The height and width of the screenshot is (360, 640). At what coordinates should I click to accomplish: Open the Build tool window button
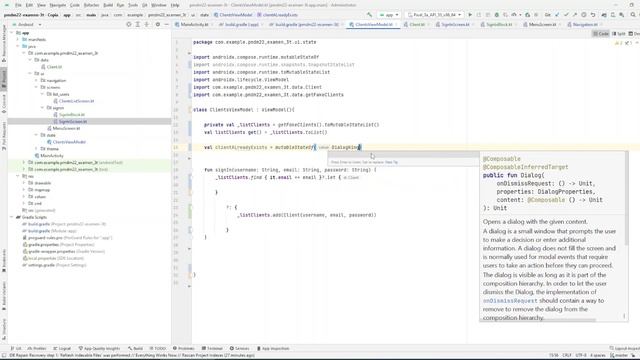136,348
